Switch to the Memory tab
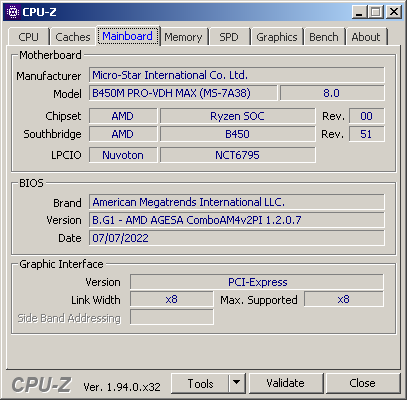 (183, 37)
